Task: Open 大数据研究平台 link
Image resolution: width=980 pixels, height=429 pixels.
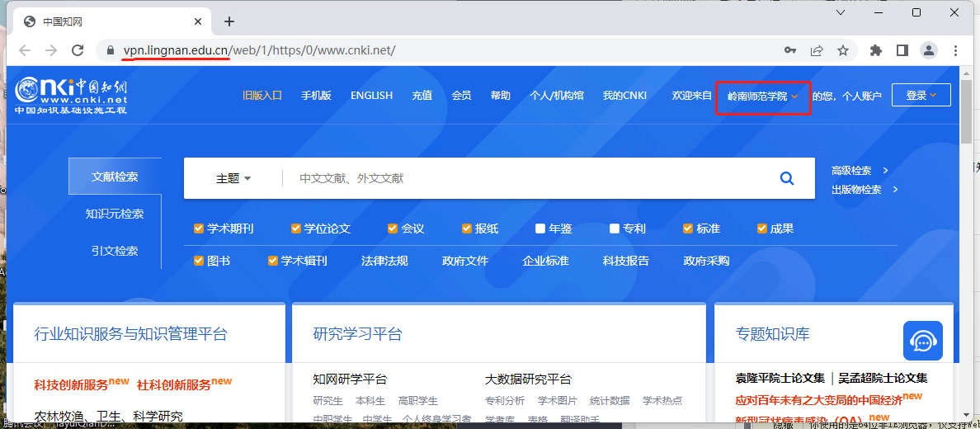Action: [528, 379]
